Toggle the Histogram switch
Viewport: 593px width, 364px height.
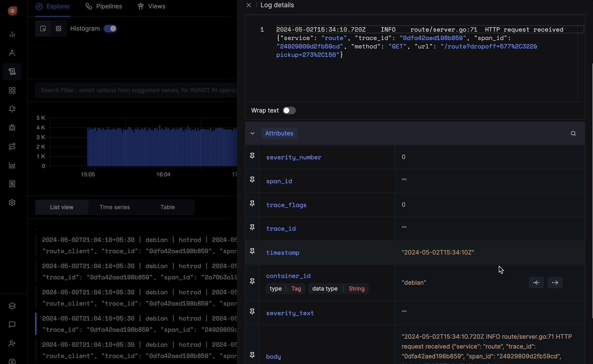click(111, 29)
